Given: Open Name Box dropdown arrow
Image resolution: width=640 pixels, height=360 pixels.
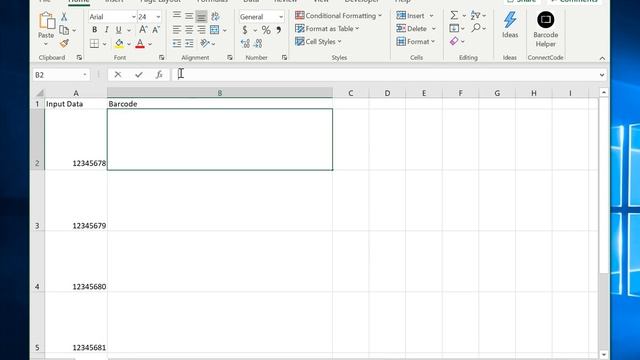Looking at the screenshot, I should tap(84, 75).
